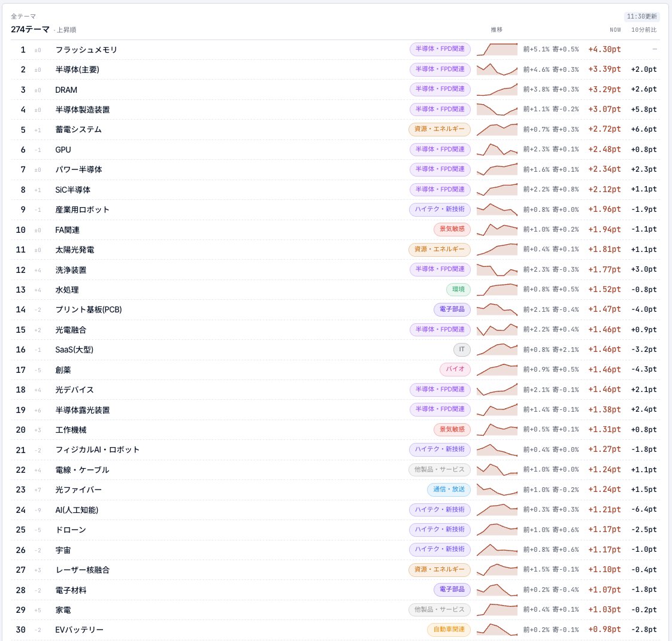Click 環境 tag on 水処理 row
The height and width of the screenshot is (641, 672).
458,290
